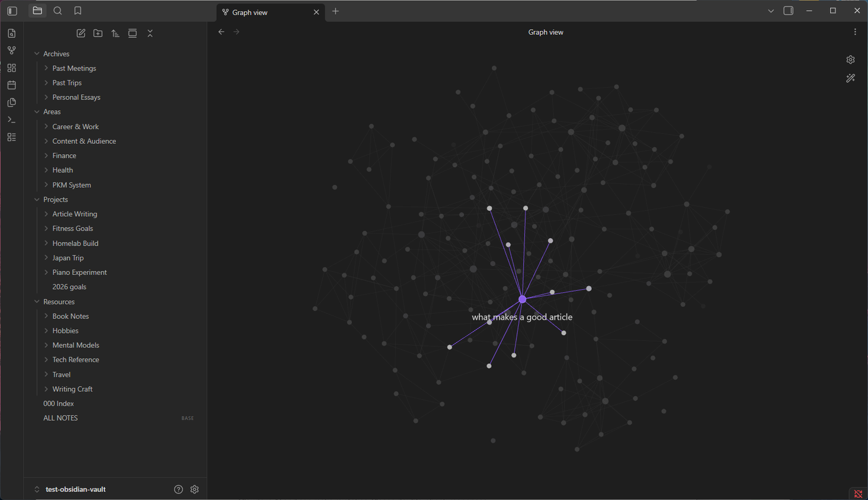Viewport: 868px width, 500px height.
Task: Open graph settings gear icon
Action: point(851,60)
